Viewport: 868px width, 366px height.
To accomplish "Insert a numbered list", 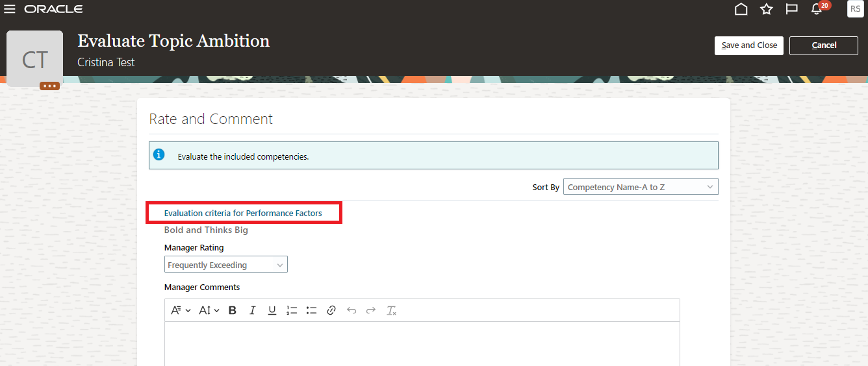I will pos(292,310).
